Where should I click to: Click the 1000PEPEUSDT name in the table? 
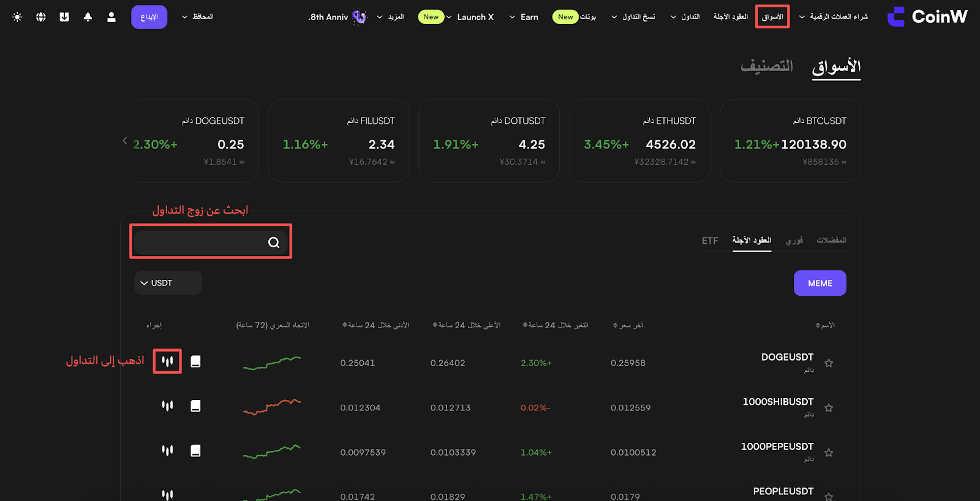coord(777,446)
